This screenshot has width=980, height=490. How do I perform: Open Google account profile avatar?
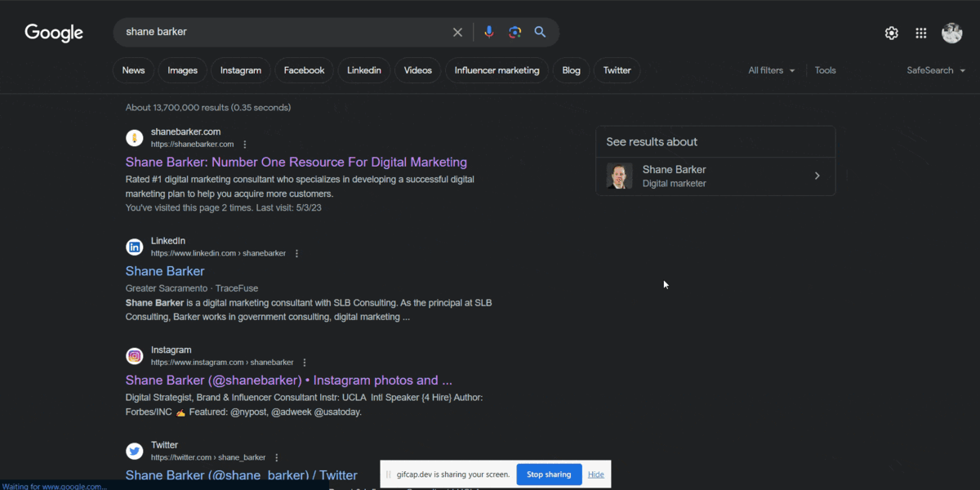[951, 33]
